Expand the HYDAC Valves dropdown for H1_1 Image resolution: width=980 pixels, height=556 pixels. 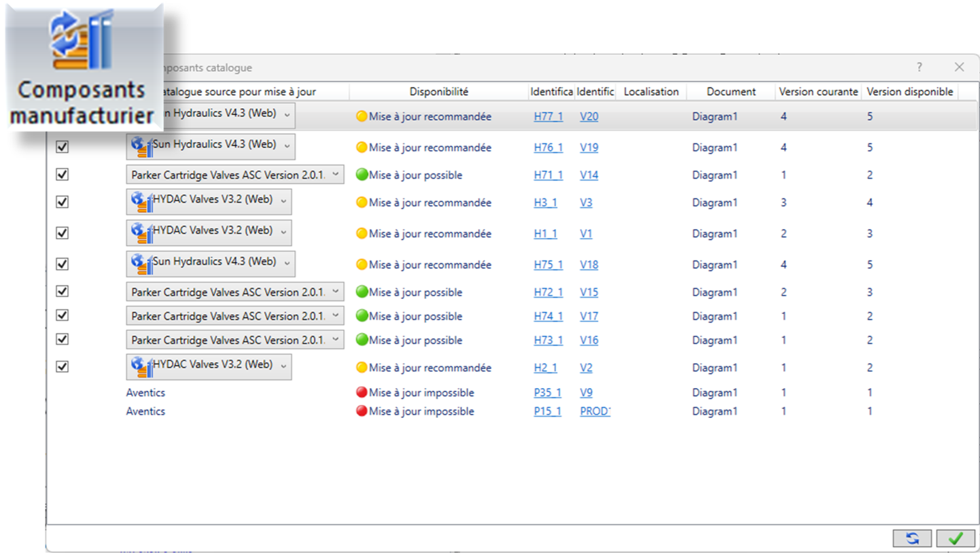pos(283,233)
